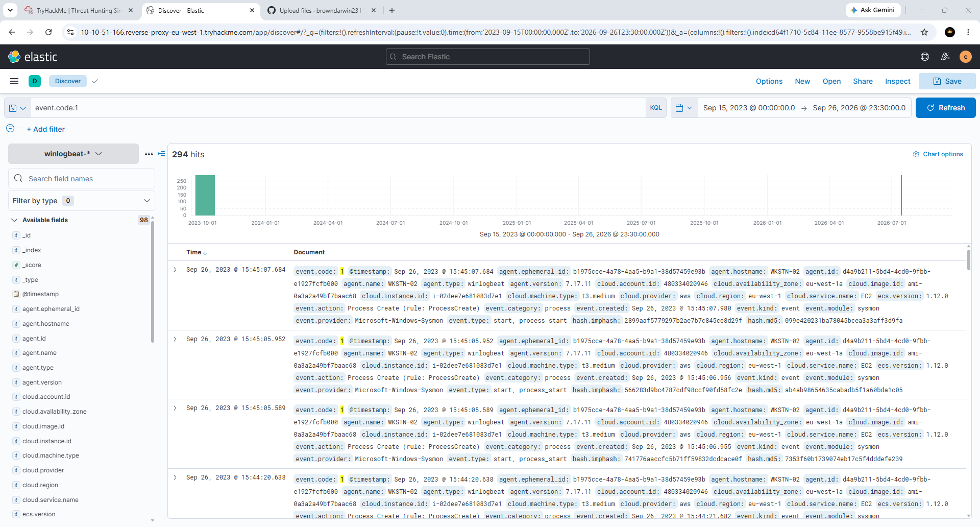Close the GitHub Upload files tab
The image size is (980, 527).
[x=374, y=10]
